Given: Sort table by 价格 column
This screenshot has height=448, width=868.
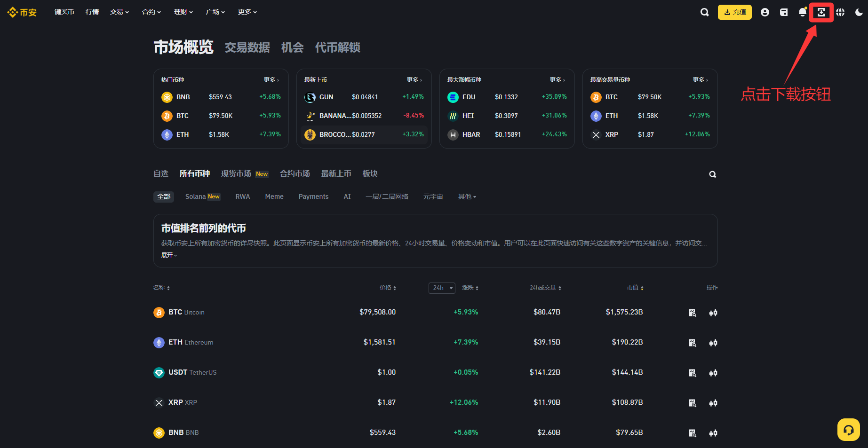Looking at the screenshot, I should point(388,288).
